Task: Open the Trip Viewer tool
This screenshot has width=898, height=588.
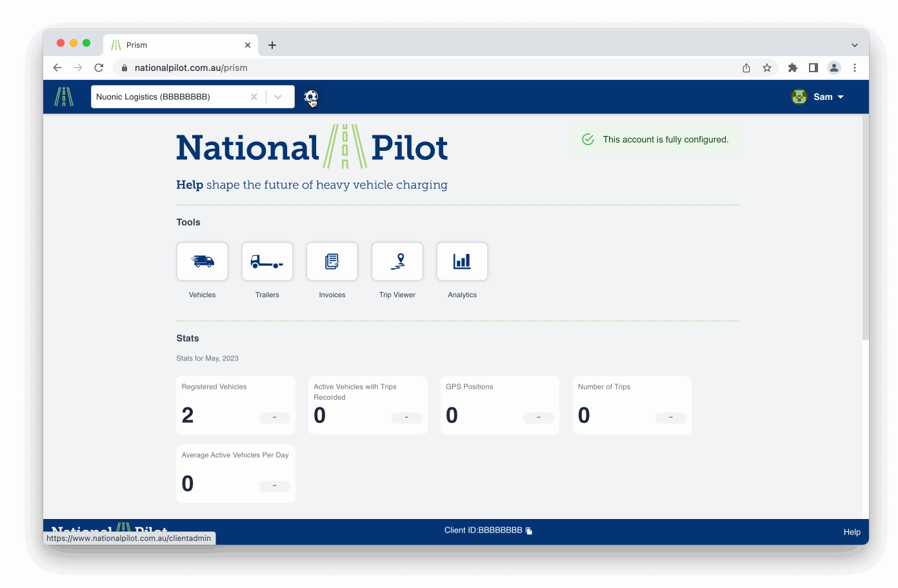Action: point(397,261)
